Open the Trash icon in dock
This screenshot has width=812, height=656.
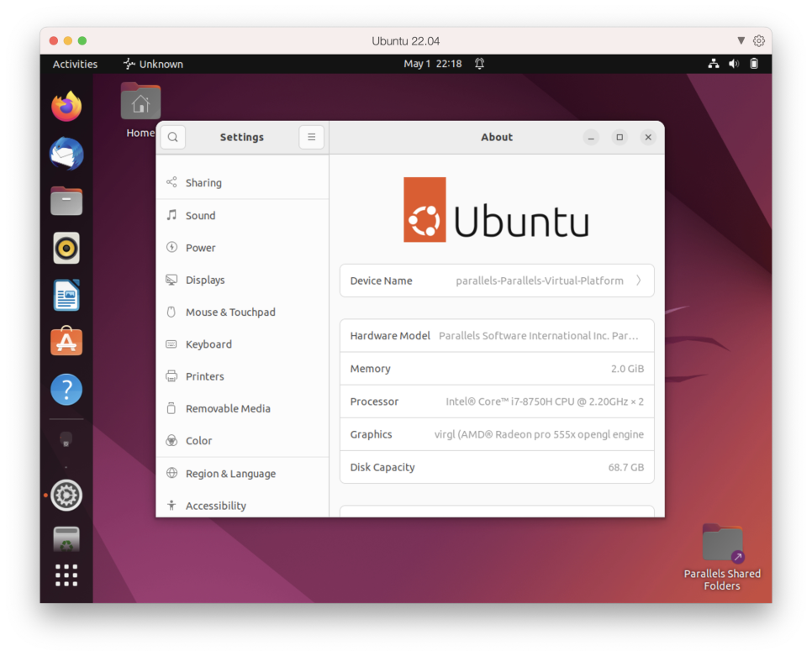click(66, 539)
